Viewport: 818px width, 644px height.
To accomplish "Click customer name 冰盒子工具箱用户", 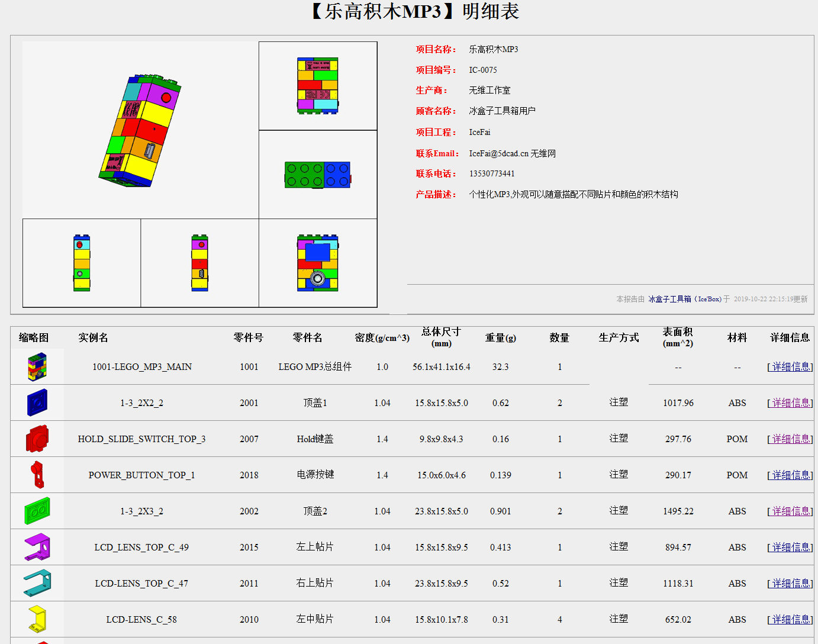I will pos(502,111).
